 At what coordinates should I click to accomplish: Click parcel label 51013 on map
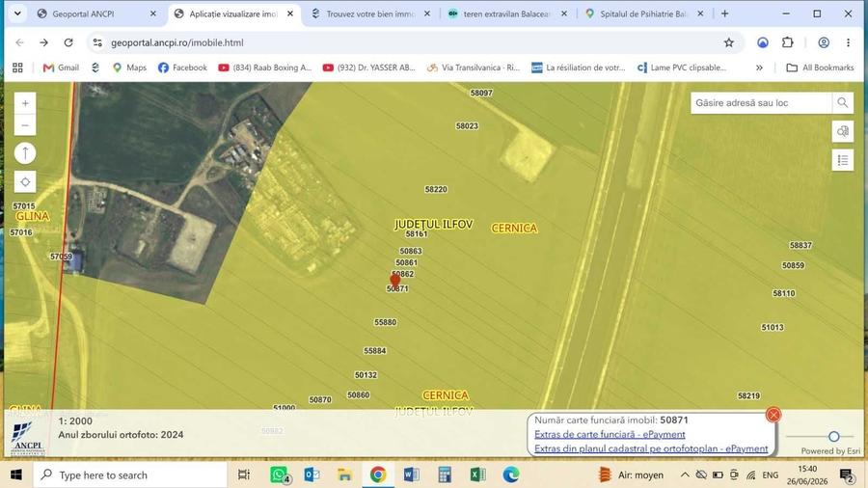(773, 328)
